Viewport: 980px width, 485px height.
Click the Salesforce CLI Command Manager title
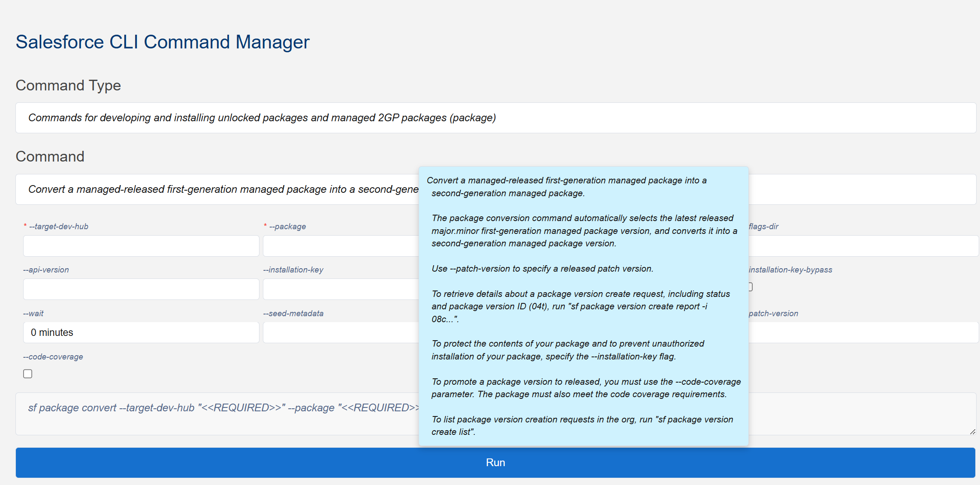(x=163, y=42)
